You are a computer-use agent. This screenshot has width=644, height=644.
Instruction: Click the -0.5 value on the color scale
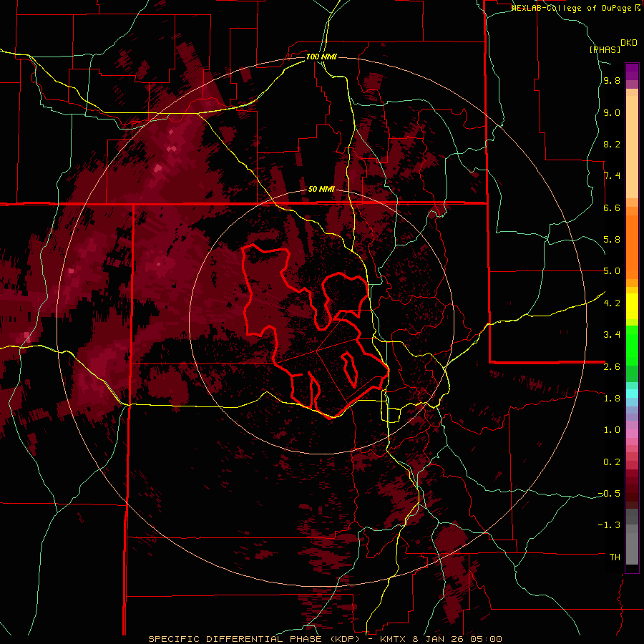(x=609, y=494)
